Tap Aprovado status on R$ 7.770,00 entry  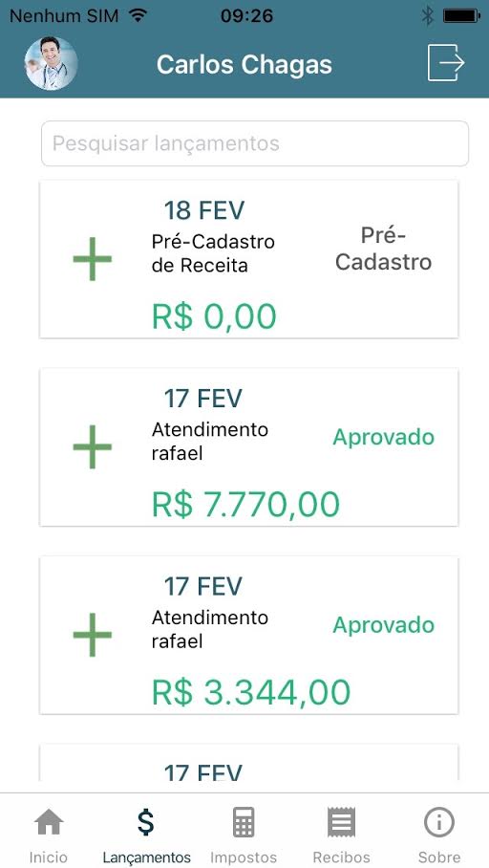click(x=383, y=437)
